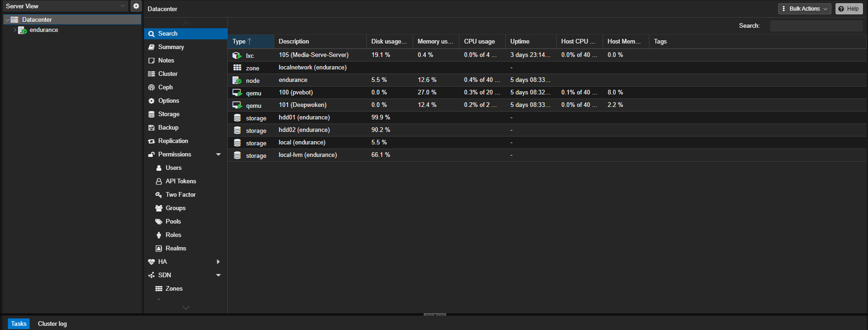Sort by the Type column header
This screenshot has height=330, width=868.
click(251, 42)
